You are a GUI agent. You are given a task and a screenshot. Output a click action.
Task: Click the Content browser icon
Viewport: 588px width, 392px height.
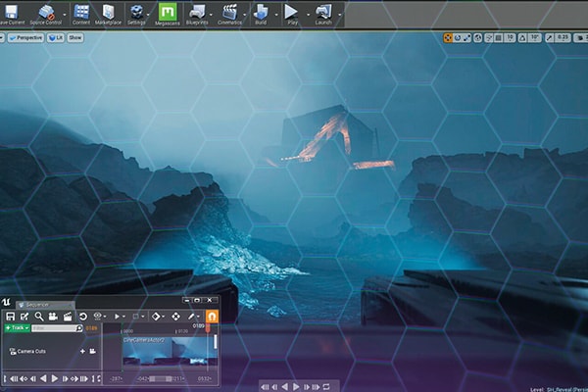point(80,13)
